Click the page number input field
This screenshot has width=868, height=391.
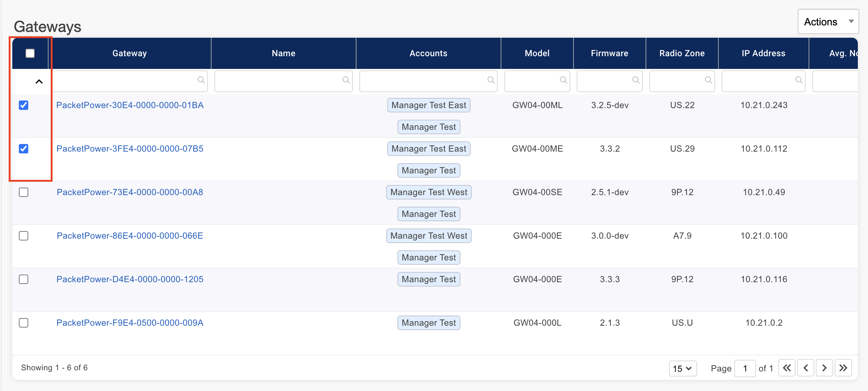(x=745, y=368)
